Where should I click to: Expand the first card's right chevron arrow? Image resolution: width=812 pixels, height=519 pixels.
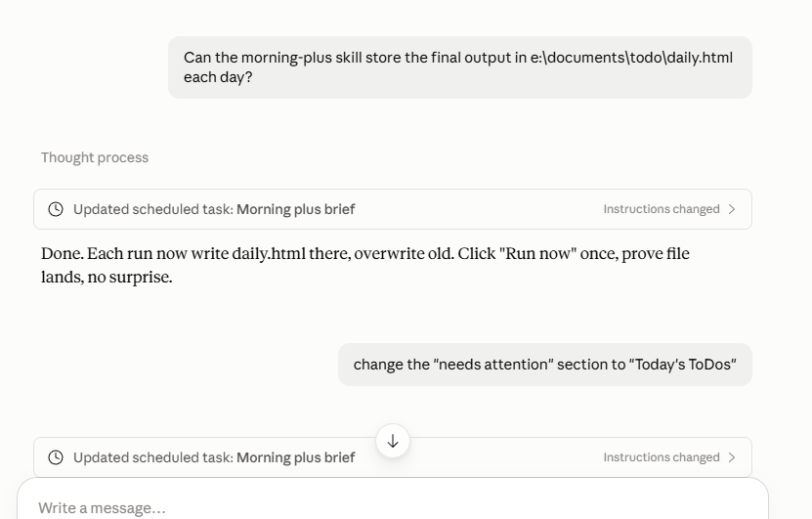tap(732, 209)
